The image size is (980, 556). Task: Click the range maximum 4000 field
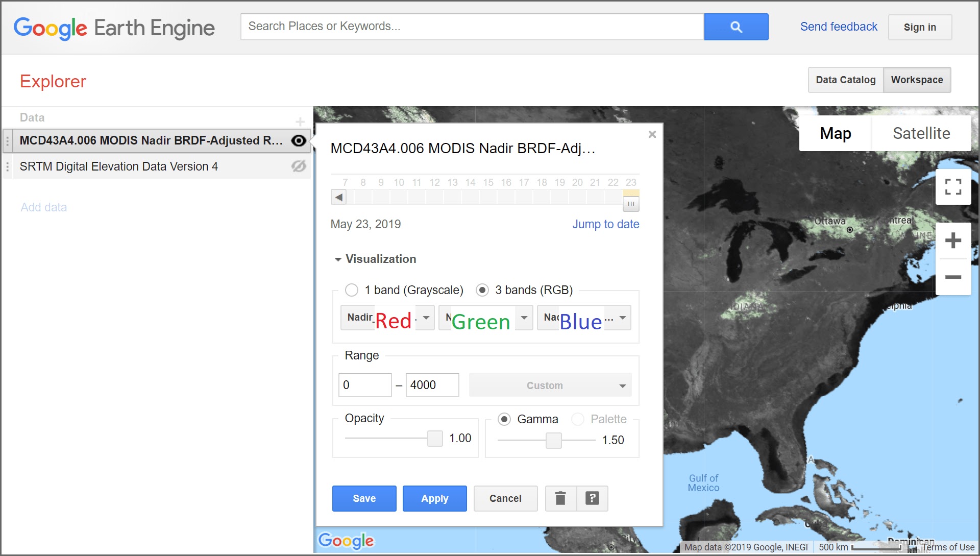pyautogui.click(x=432, y=385)
